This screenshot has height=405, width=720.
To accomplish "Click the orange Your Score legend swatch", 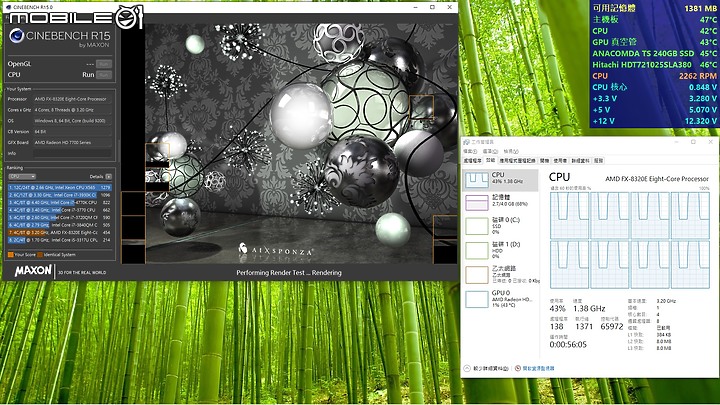I will [11, 254].
